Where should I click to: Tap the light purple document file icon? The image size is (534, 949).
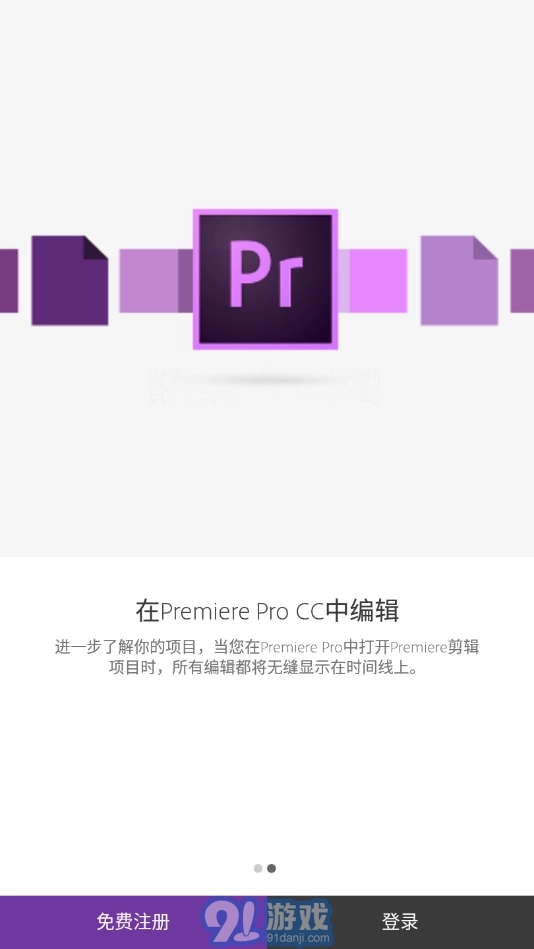(460, 280)
